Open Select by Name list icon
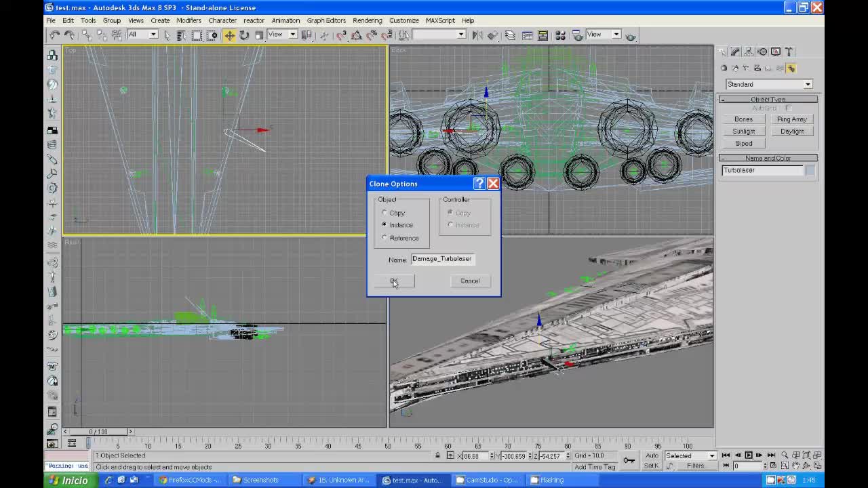Viewport: 868px width, 488px height. [x=182, y=35]
